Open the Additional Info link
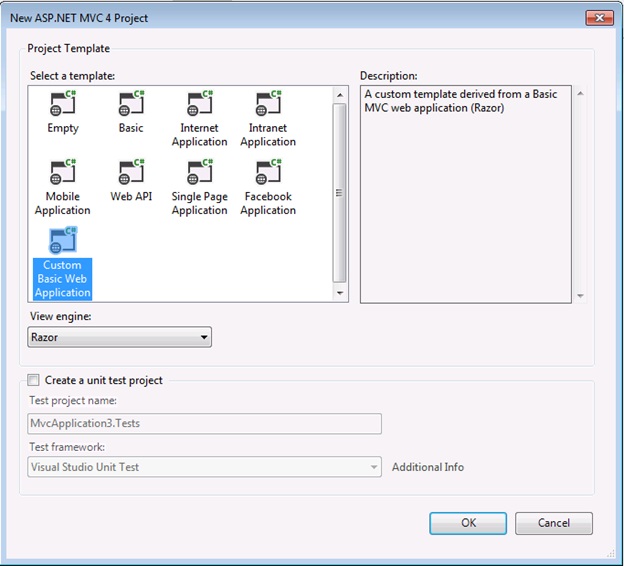Screen dimensions: 624x566 click(x=428, y=467)
